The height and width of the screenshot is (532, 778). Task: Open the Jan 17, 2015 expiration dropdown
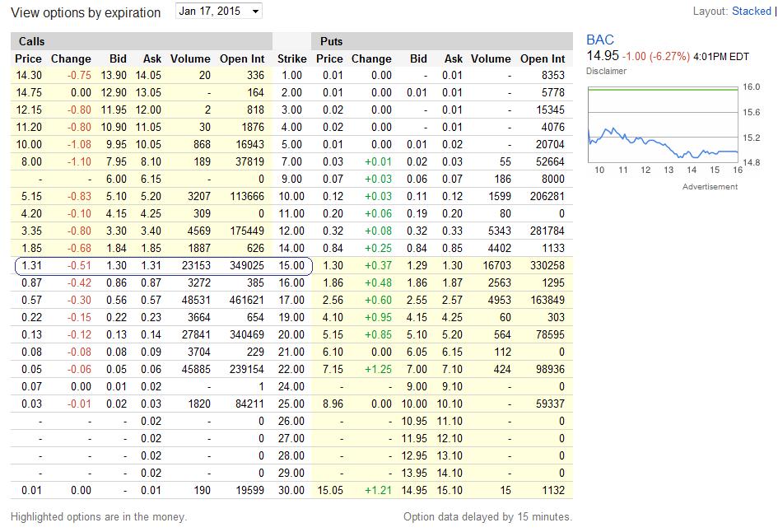219,11
